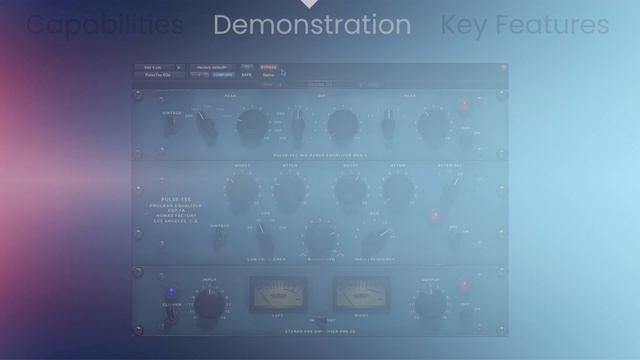Image resolution: width=640 pixels, height=360 pixels.
Task: Click the RIGHT VU meter
Action: click(x=361, y=294)
